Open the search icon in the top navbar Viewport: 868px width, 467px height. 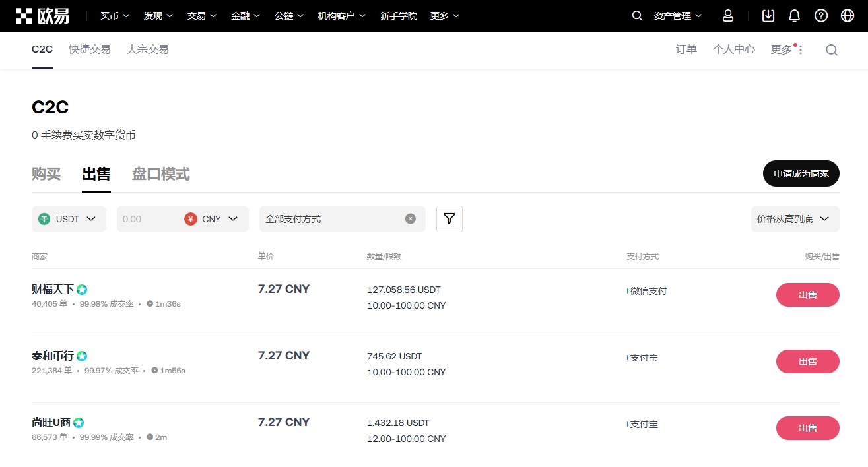coord(636,15)
